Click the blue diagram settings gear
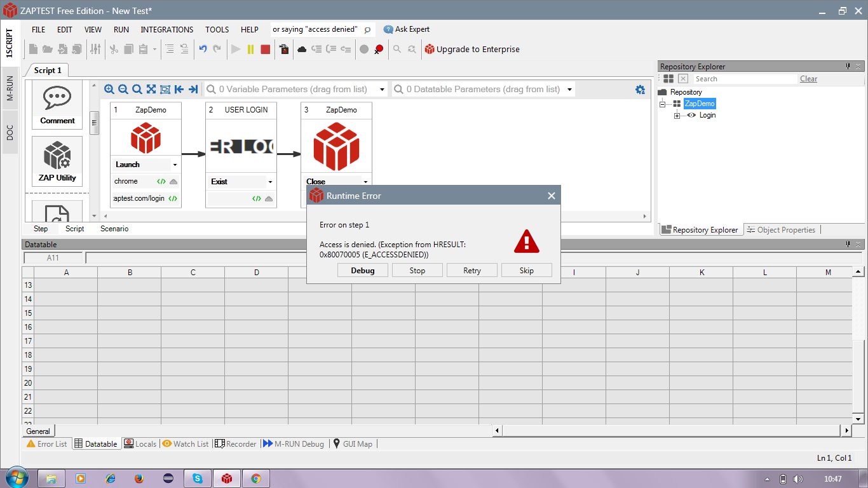Screen dimensions: 868x488 point(641,90)
